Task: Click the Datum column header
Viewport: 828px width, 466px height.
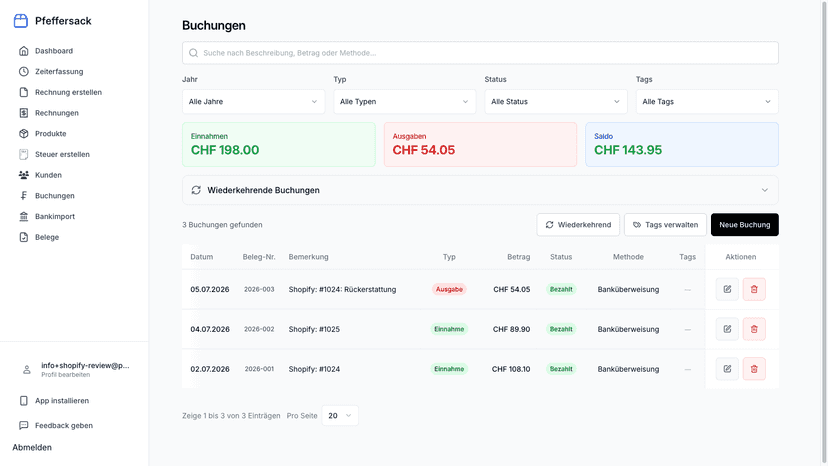Action: pos(202,257)
